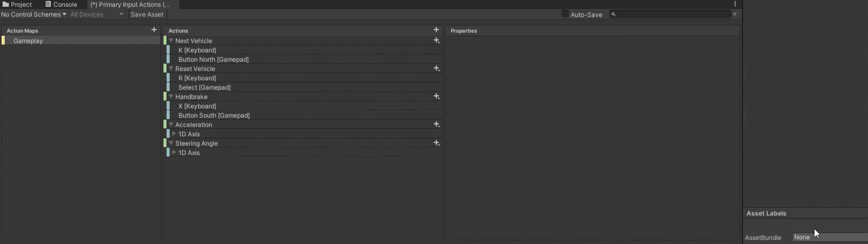Image resolution: width=868 pixels, height=244 pixels.
Task: Open the No Control Schemes dropdown
Action: point(34,15)
